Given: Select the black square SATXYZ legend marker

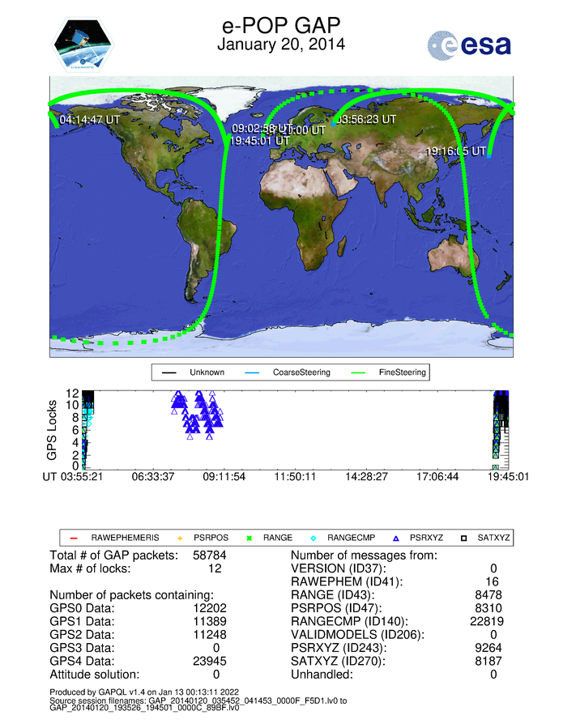Looking at the screenshot, I should point(464,538).
